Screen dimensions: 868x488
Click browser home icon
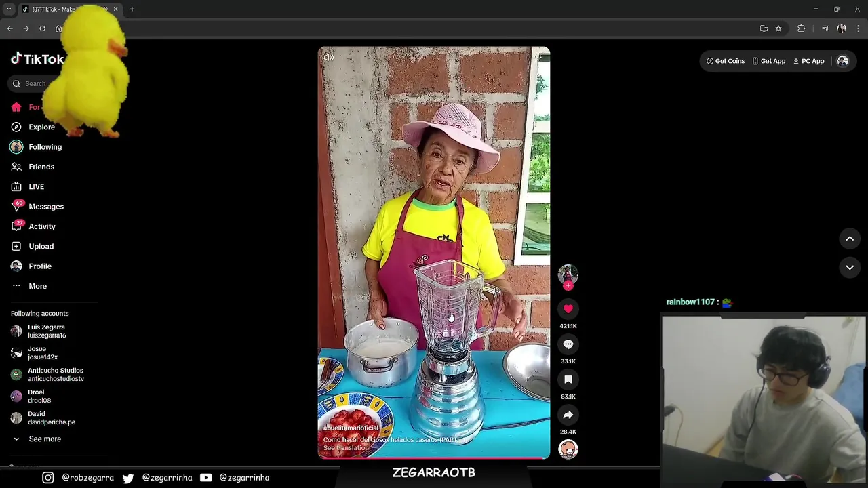[58, 28]
